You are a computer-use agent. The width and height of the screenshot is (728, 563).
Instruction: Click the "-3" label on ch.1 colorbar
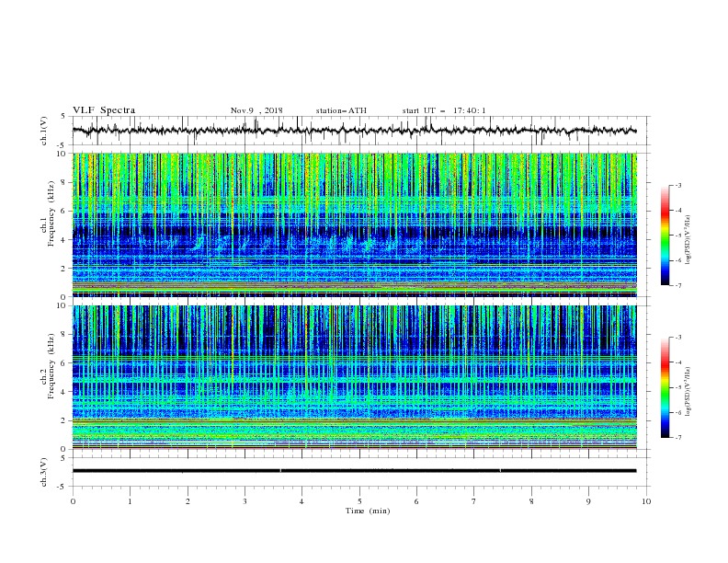677,185
